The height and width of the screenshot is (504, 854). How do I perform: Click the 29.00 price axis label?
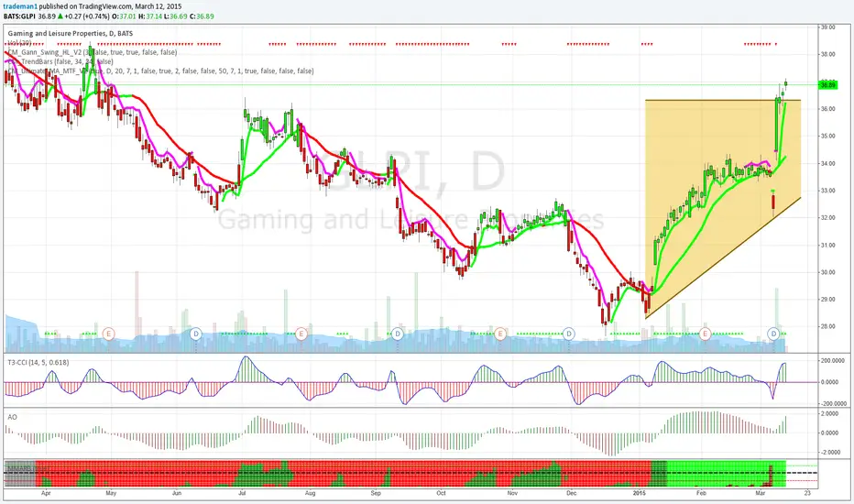click(x=827, y=299)
